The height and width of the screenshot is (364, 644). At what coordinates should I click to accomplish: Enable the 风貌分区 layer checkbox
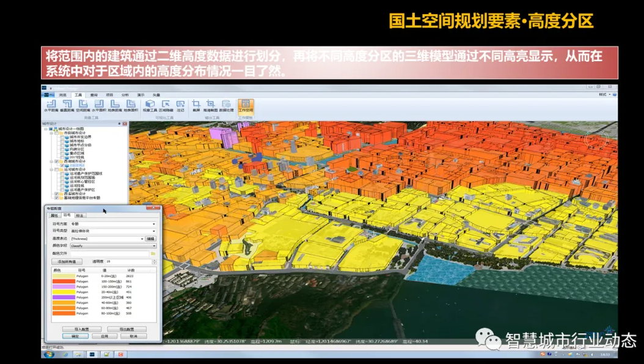click(x=62, y=149)
